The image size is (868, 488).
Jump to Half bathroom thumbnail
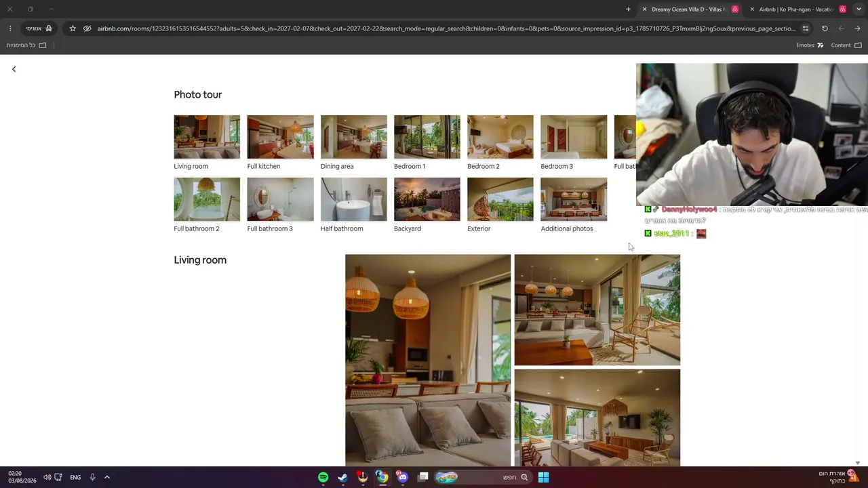pos(353,199)
